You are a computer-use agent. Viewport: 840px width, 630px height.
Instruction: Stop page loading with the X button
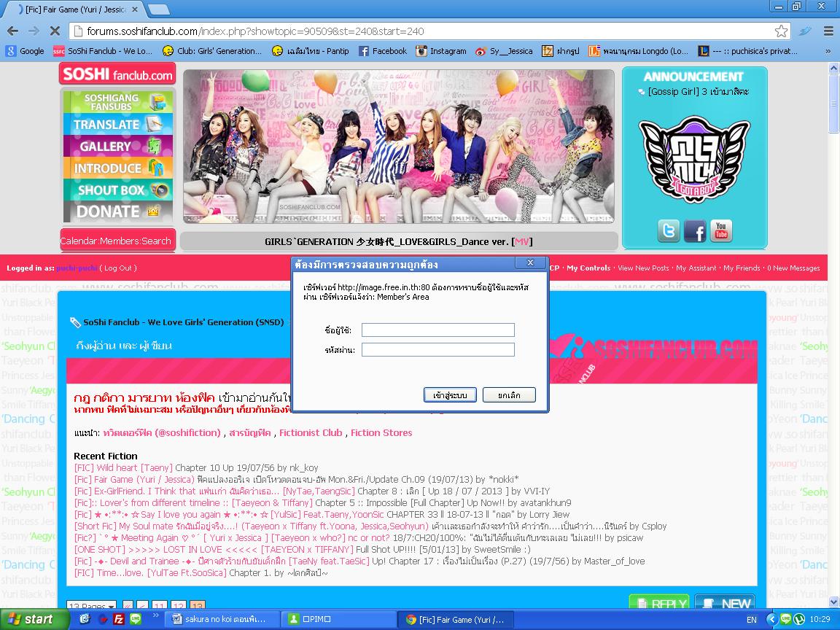click(55, 31)
